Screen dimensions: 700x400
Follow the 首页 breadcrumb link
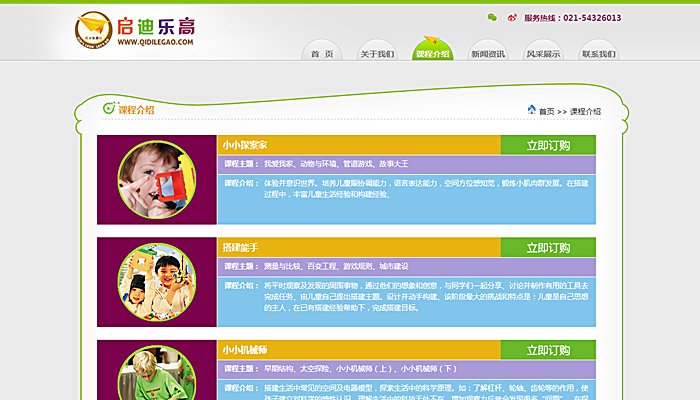click(x=546, y=112)
